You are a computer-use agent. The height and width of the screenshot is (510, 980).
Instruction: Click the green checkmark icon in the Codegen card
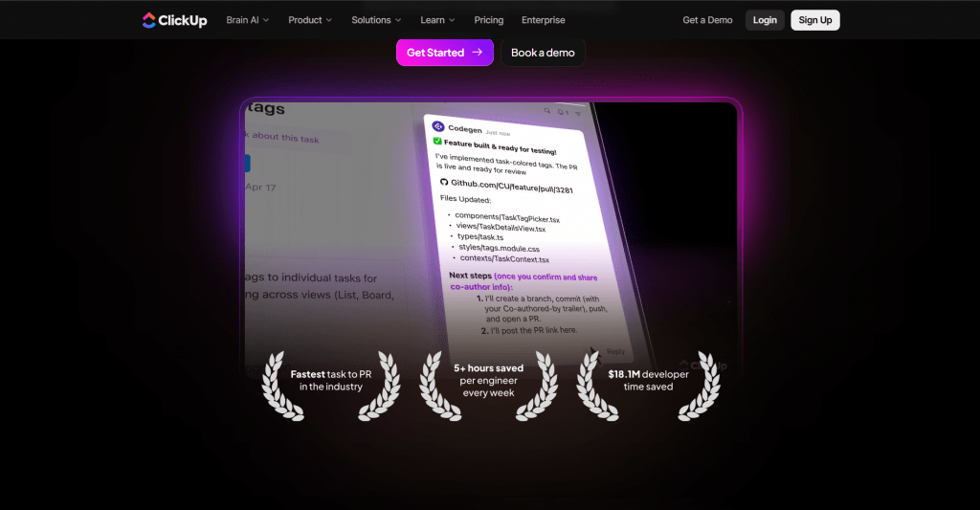(437, 142)
